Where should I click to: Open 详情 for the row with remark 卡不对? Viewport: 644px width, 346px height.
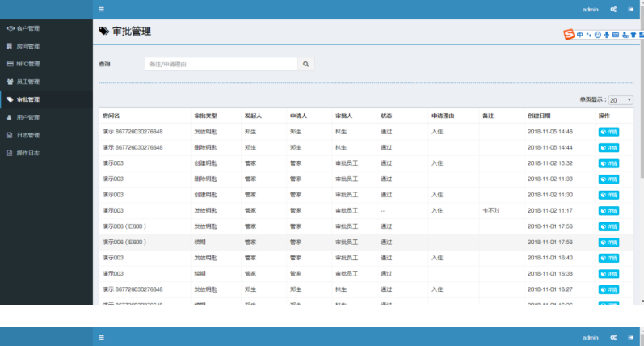pos(608,211)
